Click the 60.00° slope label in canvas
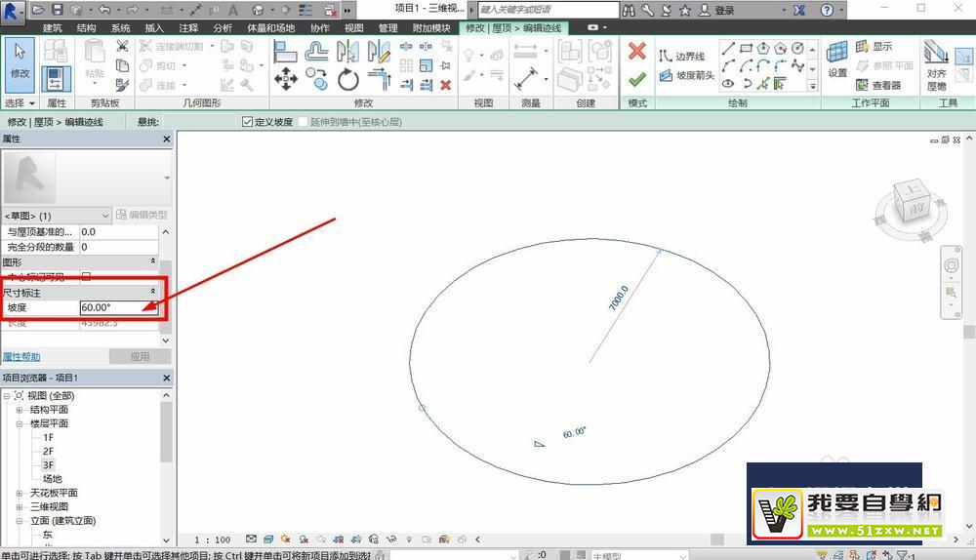 coord(574,432)
